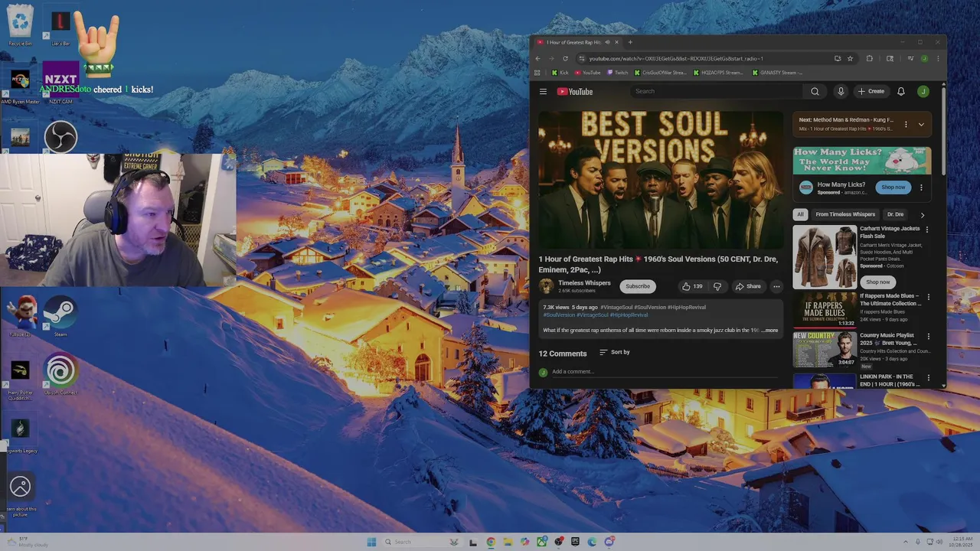The width and height of the screenshot is (980, 551).
Task: Launch Ubisoft Connect from the desktop
Action: tap(60, 374)
